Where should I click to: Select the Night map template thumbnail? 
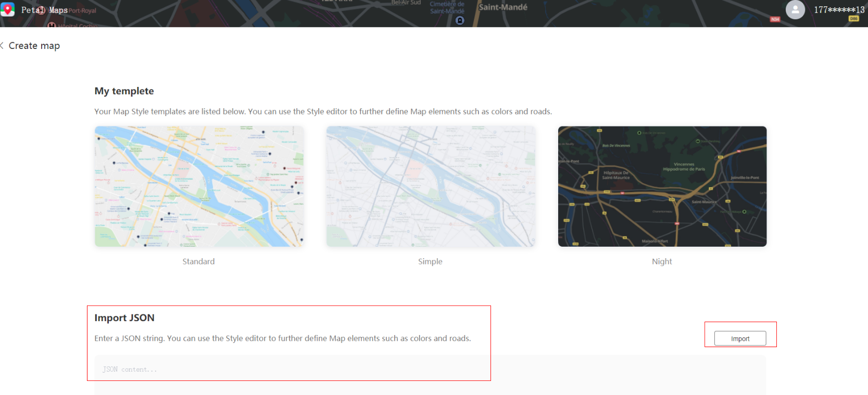point(662,186)
